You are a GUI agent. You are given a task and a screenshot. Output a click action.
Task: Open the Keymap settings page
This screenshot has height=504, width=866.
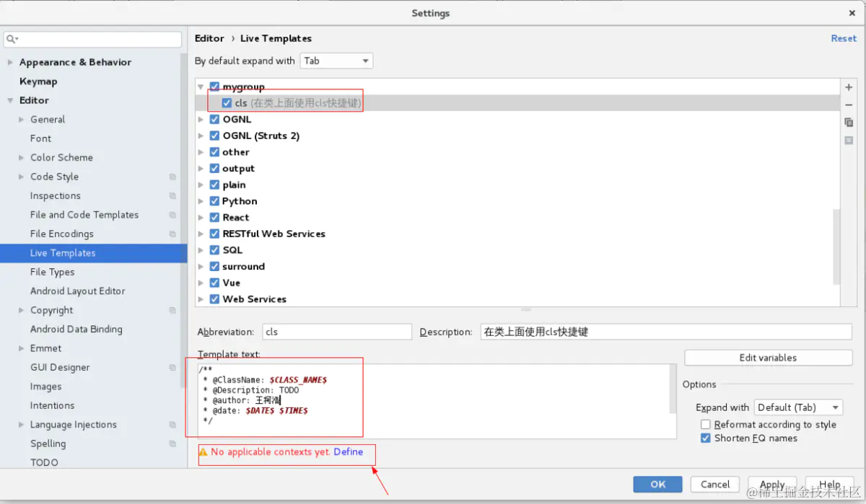coord(38,81)
